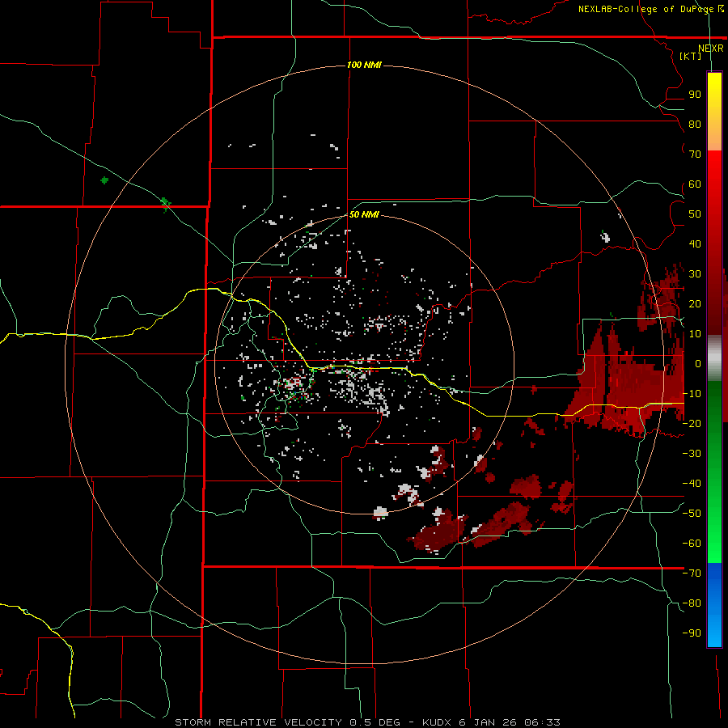Click "STORM RELATIVE VELOCITY" in the caption

point(258,722)
